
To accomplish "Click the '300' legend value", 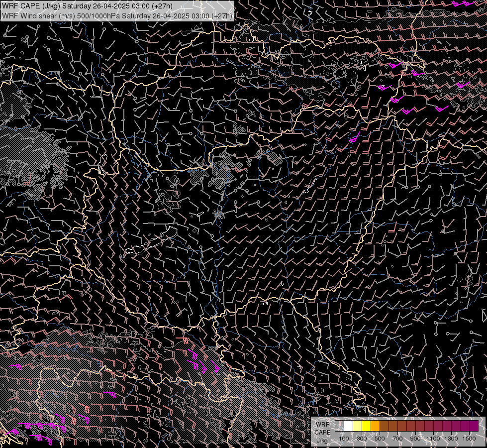I will tap(362, 439).
